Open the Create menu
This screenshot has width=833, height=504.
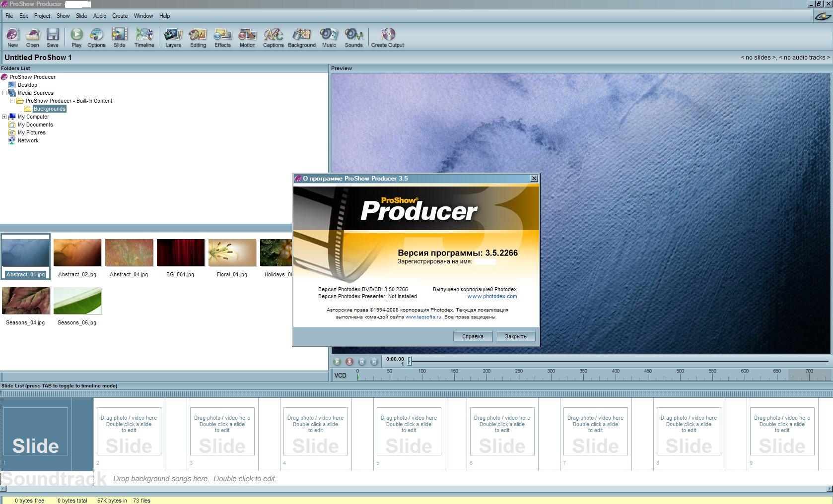click(120, 16)
